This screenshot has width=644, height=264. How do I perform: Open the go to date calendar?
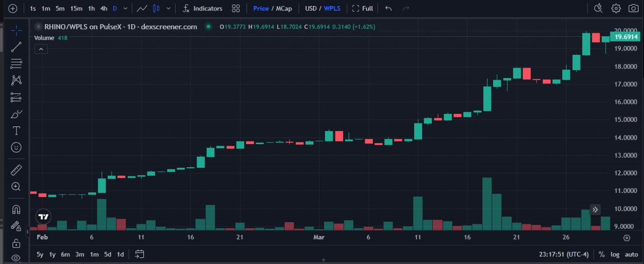tap(139, 254)
